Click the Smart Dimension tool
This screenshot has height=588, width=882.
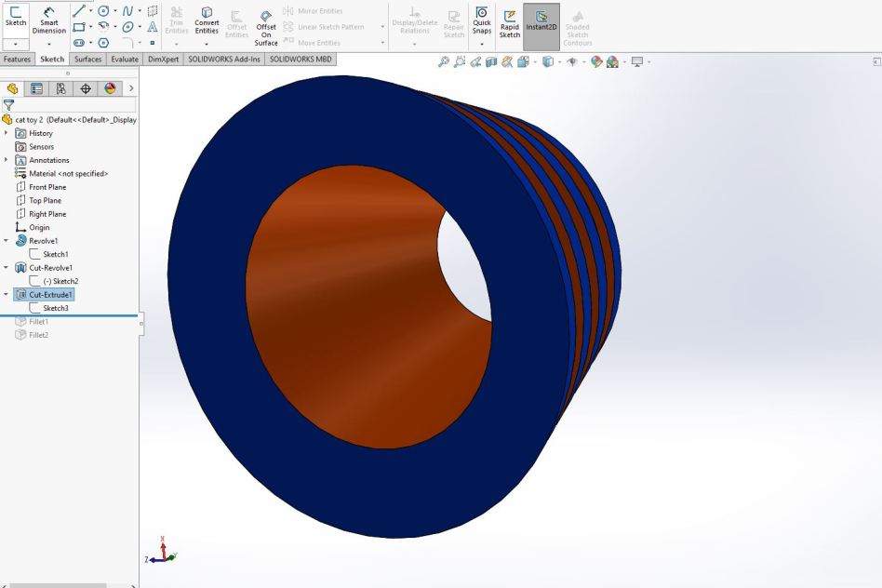[x=49, y=19]
